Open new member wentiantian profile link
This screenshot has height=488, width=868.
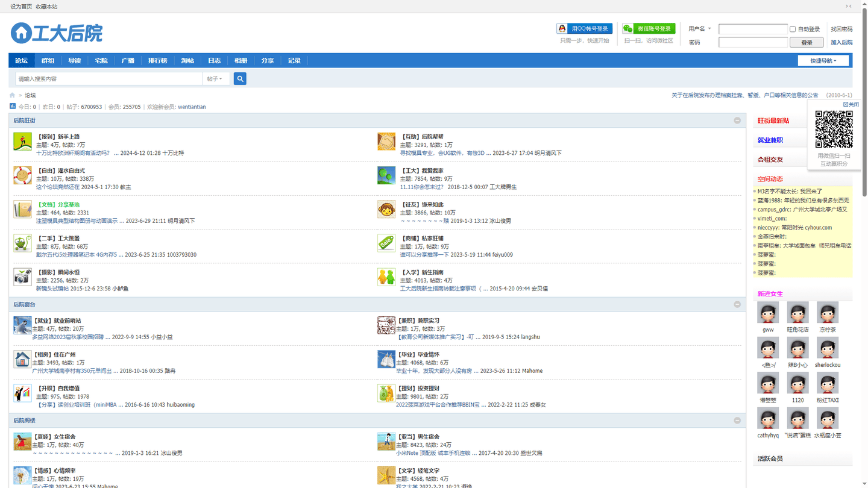pyautogui.click(x=192, y=107)
